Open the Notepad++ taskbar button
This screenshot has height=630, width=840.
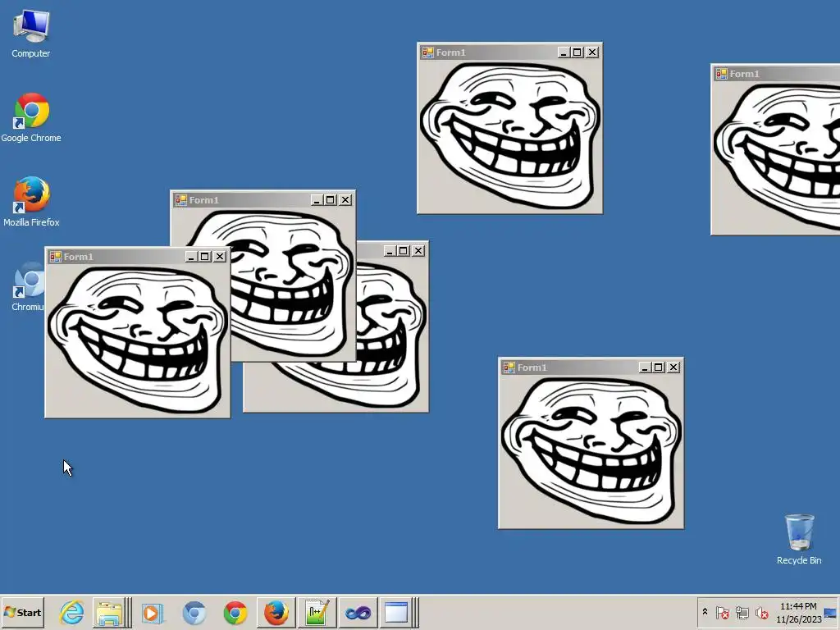pos(317,612)
